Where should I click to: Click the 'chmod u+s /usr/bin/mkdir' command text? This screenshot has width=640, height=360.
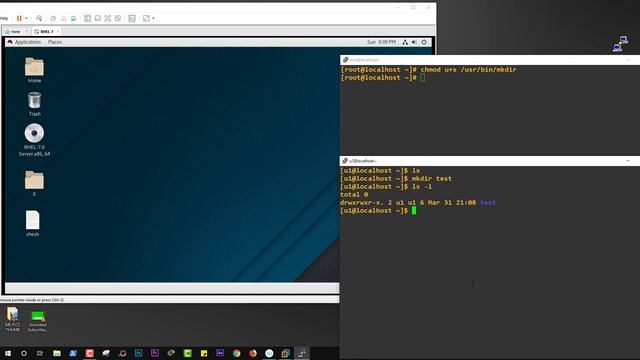(x=469, y=69)
